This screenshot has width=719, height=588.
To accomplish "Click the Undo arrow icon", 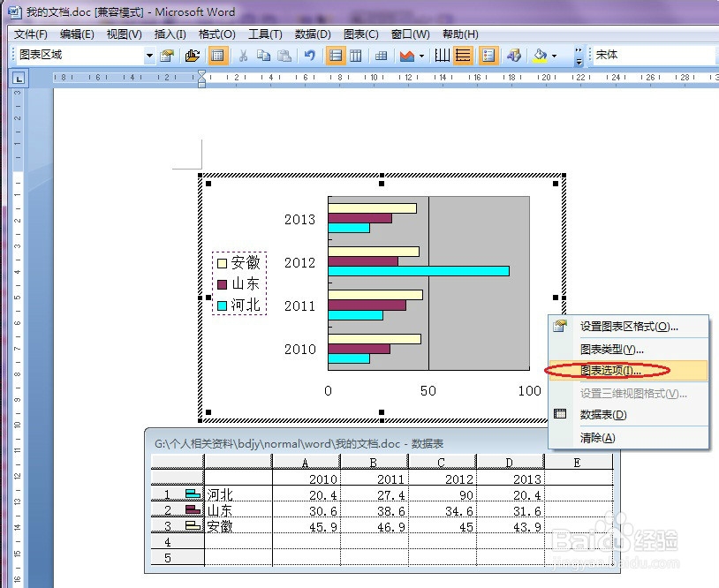I will coord(310,56).
